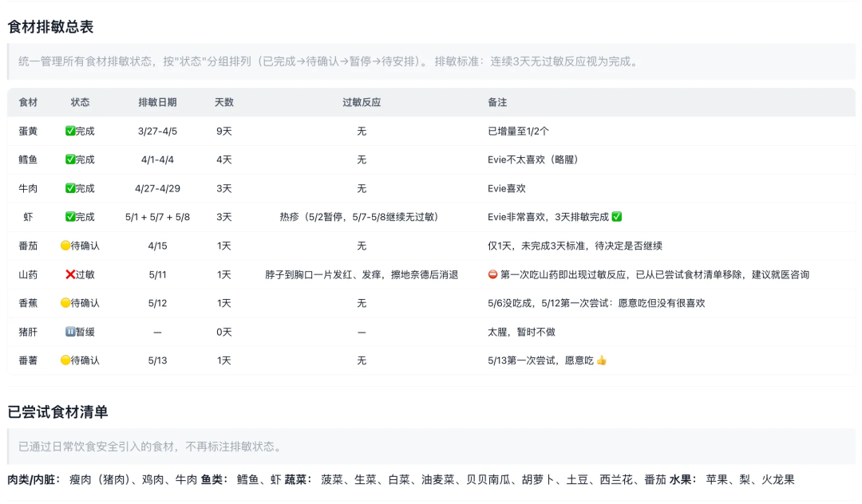Select the 状态 column header
Viewport: 862px width, 504px height.
81,102
